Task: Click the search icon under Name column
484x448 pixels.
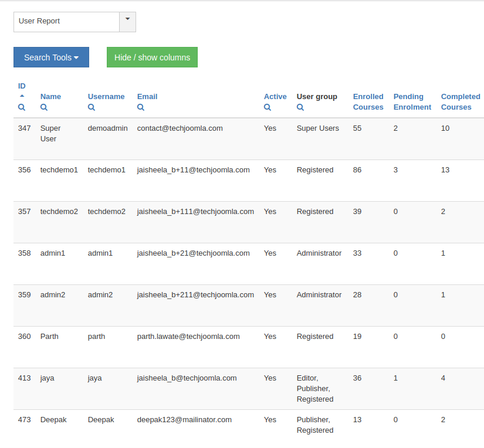Action: (x=44, y=108)
